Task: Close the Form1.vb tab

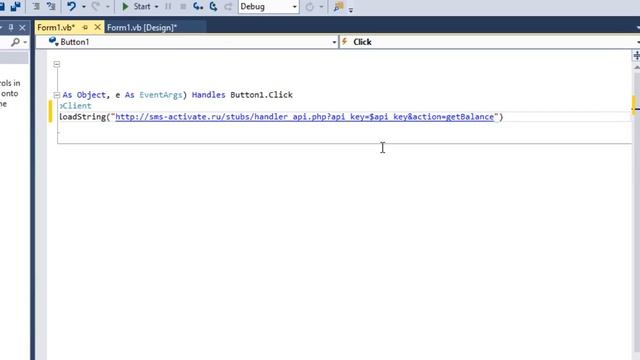Action: [x=97, y=27]
